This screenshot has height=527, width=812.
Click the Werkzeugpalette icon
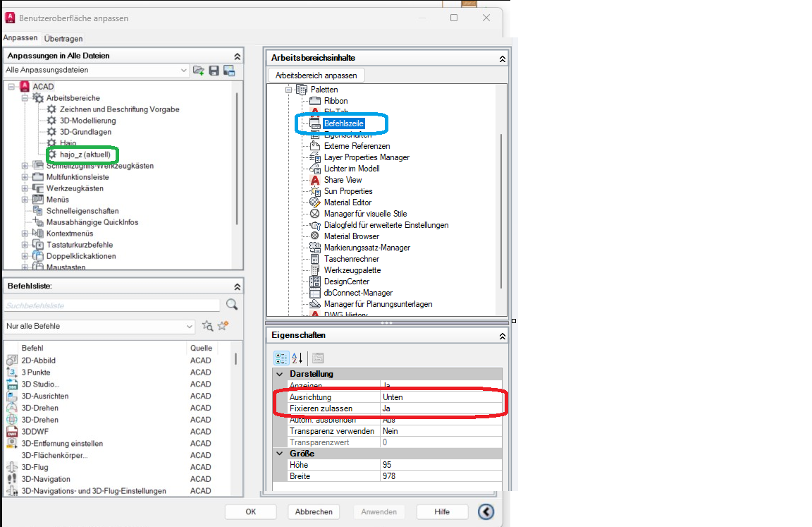tap(315, 270)
